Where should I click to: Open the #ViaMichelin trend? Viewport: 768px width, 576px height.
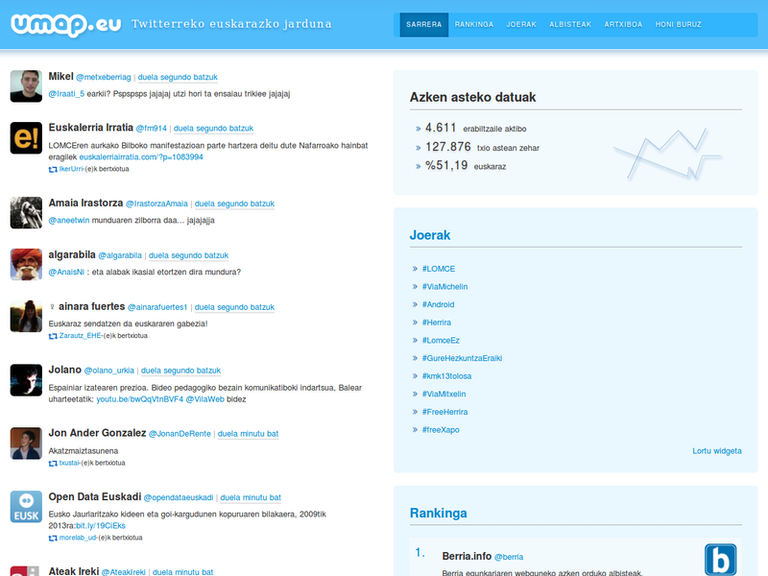coord(445,287)
